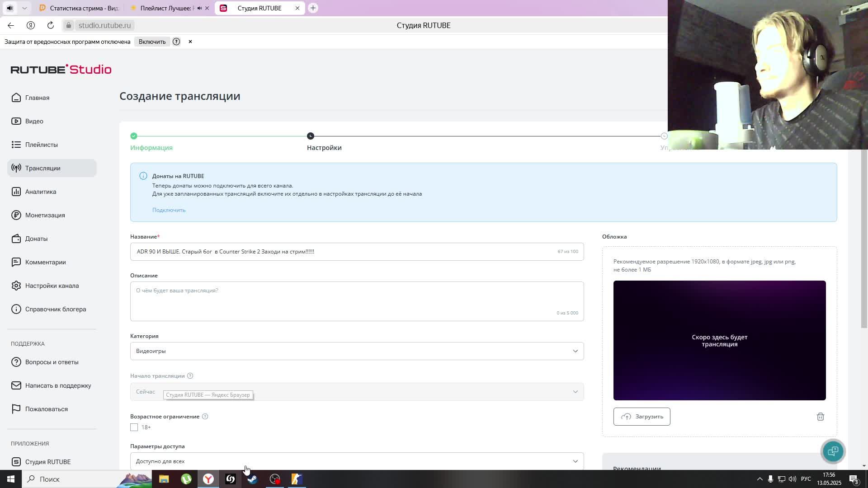Open Steam from the taskbar
This screenshot has height=488, width=868.
pos(252,479)
